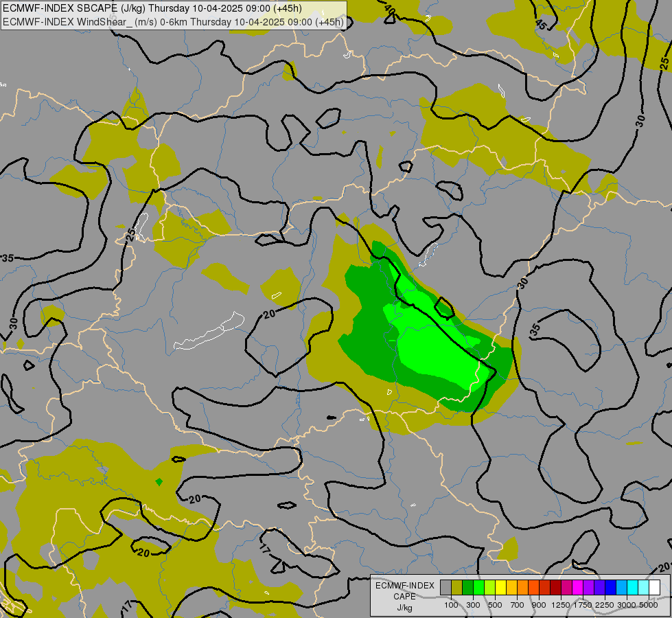Image resolution: width=672 pixels, height=618 pixels.
Task: Click the legend value 3000
Action: pos(627,605)
